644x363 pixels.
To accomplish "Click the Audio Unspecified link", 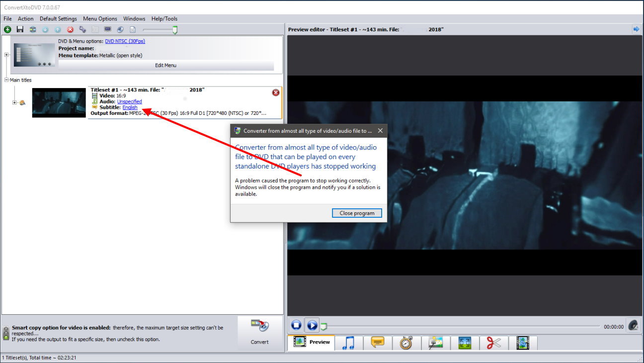I will pos(129,101).
